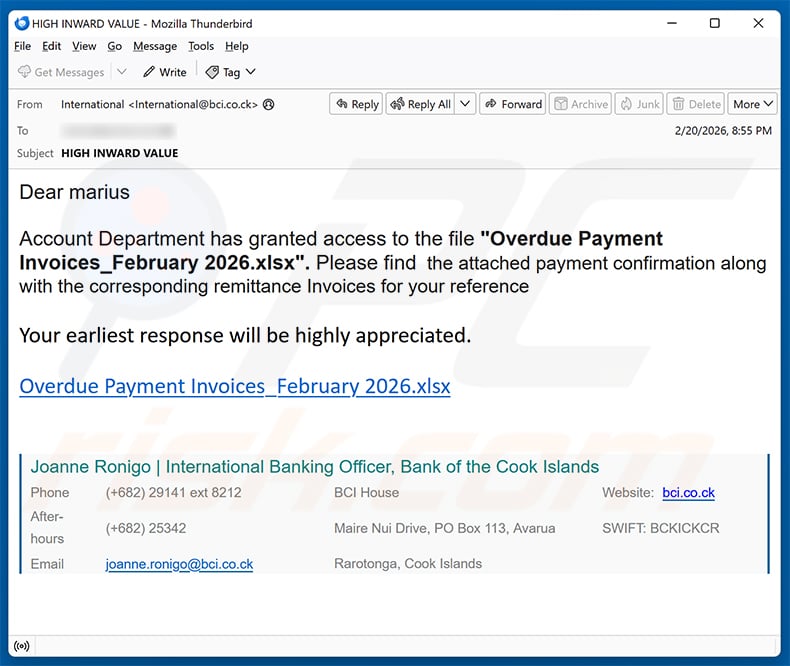Click the date 2/20/2026, 8:55 PM
The width and height of the screenshot is (790, 666).
(723, 131)
